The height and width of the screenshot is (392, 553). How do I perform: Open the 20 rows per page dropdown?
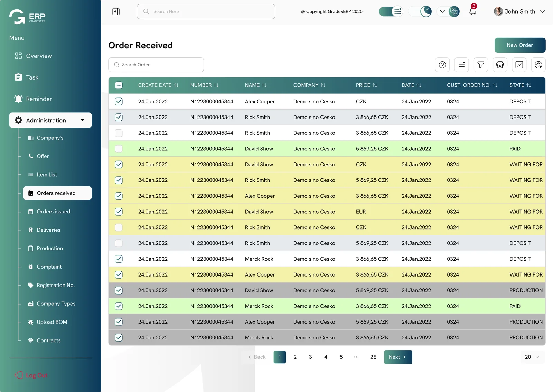(532, 357)
